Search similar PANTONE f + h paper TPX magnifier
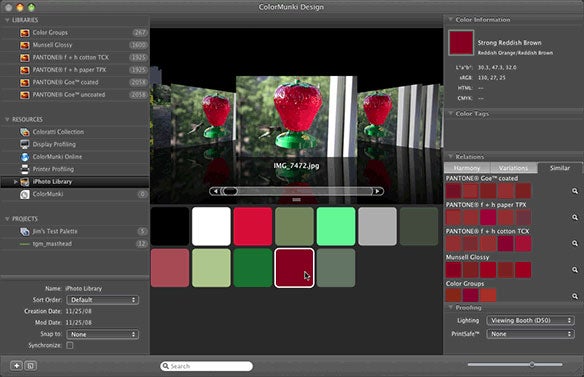Viewport: 584px width, 377px height. pos(575,217)
